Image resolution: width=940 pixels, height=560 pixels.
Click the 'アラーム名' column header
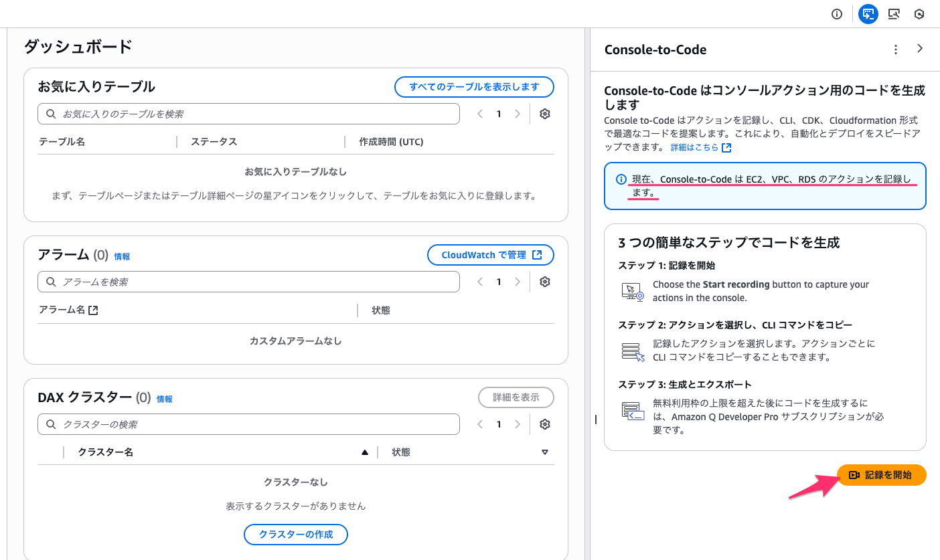[69, 310]
